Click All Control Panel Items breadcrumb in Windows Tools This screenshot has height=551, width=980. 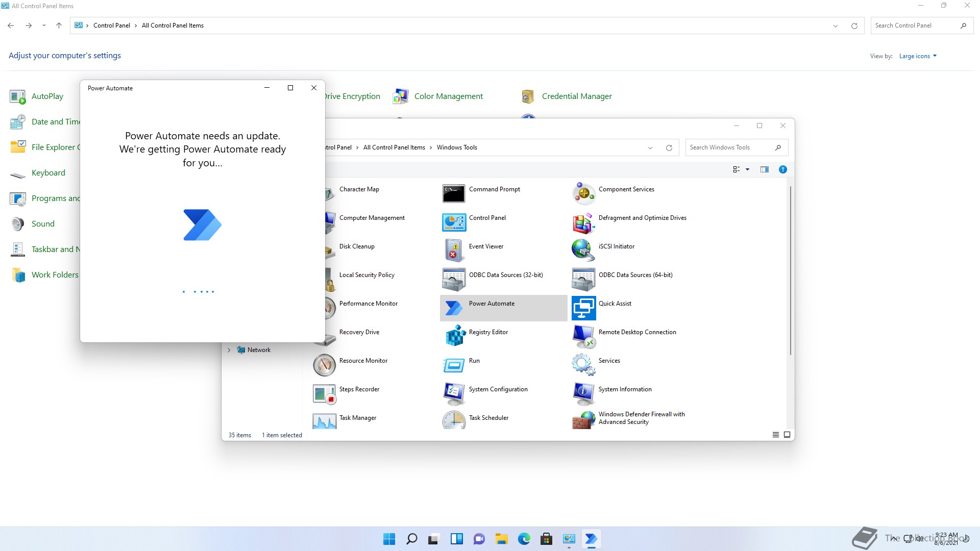tap(394, 147)
